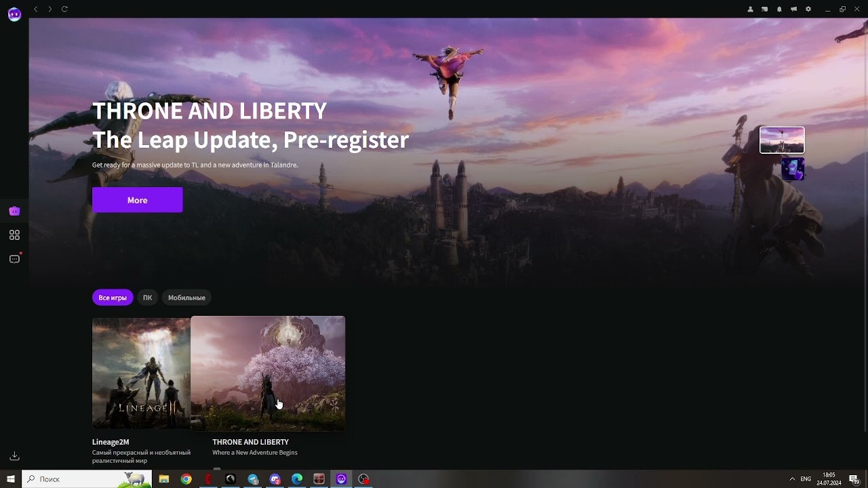The height and width of the screenshot is (488, 868).
Task: Select the first banner thumbnail with the sky scene
Action: [782, 140]
